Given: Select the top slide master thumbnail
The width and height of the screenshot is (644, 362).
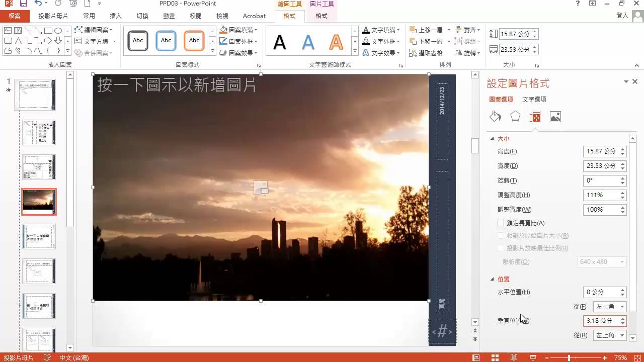Looking at the screenshot, I should (x=35, y=95).
